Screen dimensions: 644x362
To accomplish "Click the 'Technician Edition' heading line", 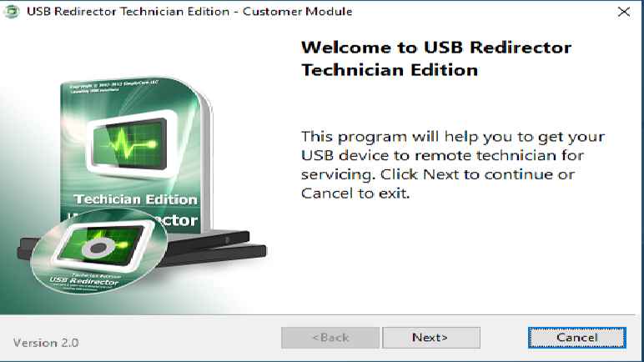I will point(390,70).
